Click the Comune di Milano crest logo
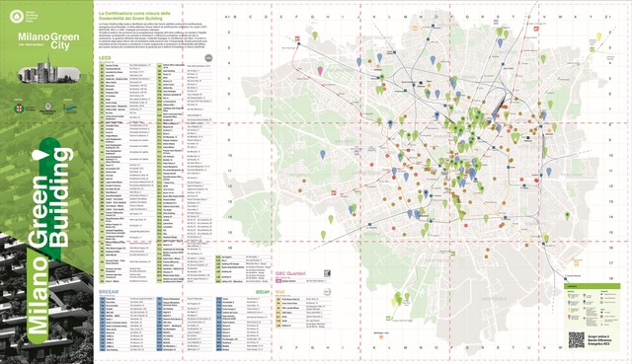The width and height of the screenshot is (632, 364). (x=19, y=109)
